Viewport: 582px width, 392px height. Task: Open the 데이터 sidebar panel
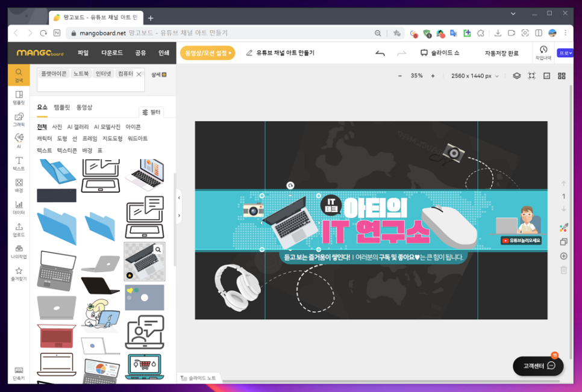[19, 208]
